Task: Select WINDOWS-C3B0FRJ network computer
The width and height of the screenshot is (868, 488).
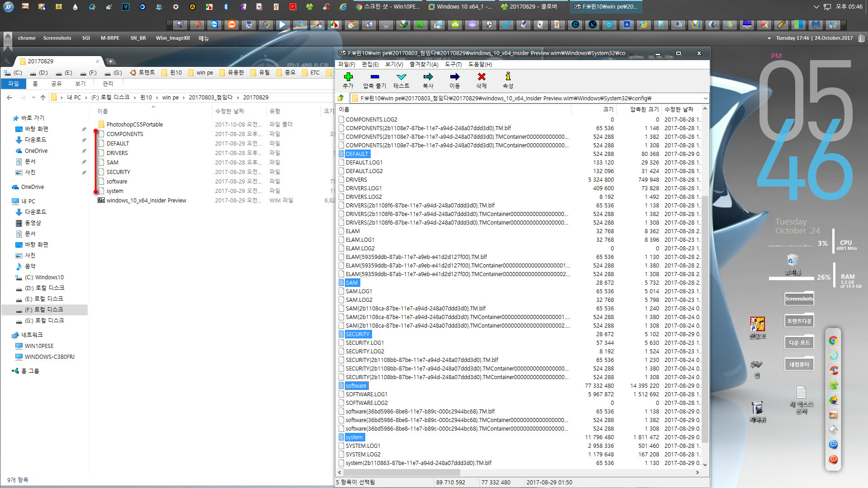Action: (x=49, y=357)
